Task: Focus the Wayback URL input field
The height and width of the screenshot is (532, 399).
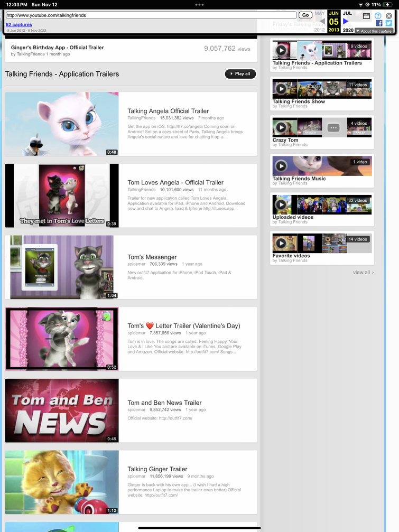Action: tap(151, 15)
